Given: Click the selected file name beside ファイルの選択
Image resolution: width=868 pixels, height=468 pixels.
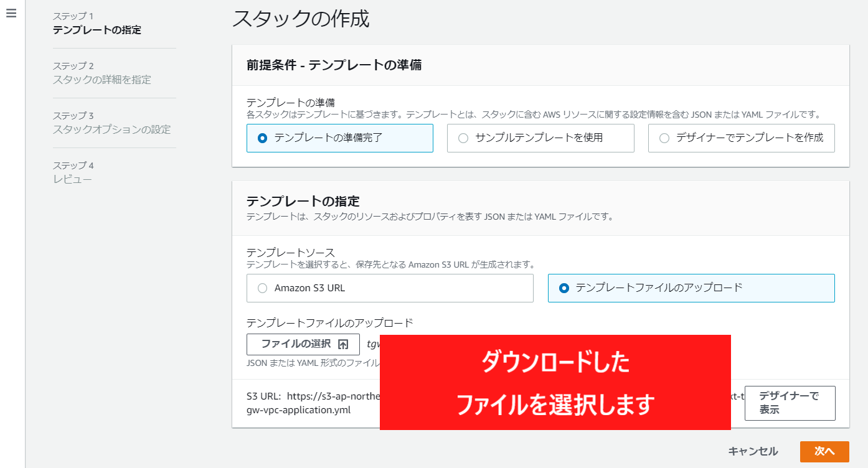Looking at the screenshot, I should pyautogui.click(x=372, y=344).
